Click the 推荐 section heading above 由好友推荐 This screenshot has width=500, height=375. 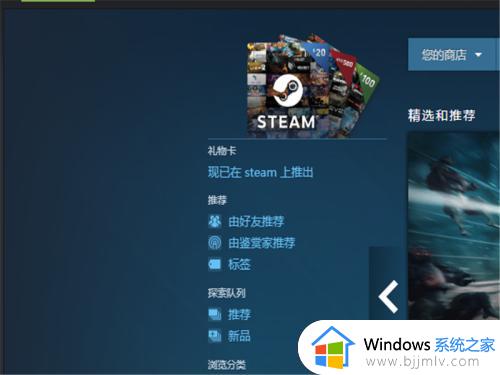point(217,200)
